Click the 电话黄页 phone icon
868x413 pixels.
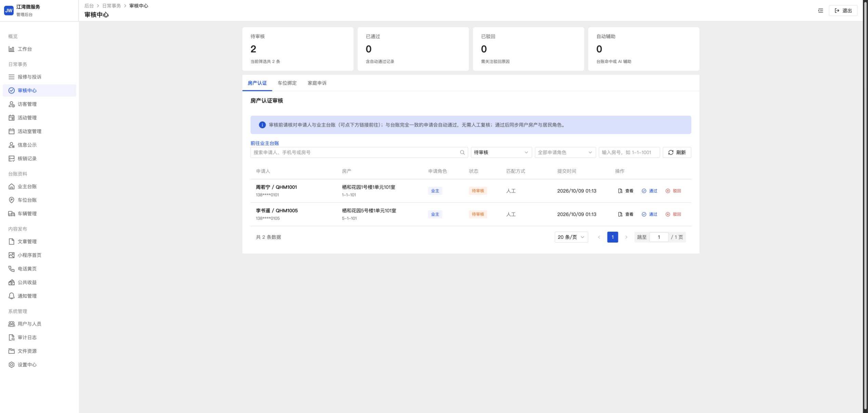[x=11, y=269]
